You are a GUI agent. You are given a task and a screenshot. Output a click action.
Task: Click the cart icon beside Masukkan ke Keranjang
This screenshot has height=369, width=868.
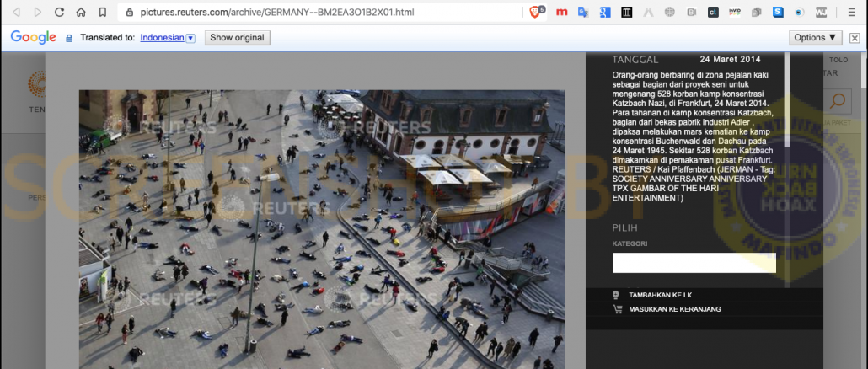(617, 309)
